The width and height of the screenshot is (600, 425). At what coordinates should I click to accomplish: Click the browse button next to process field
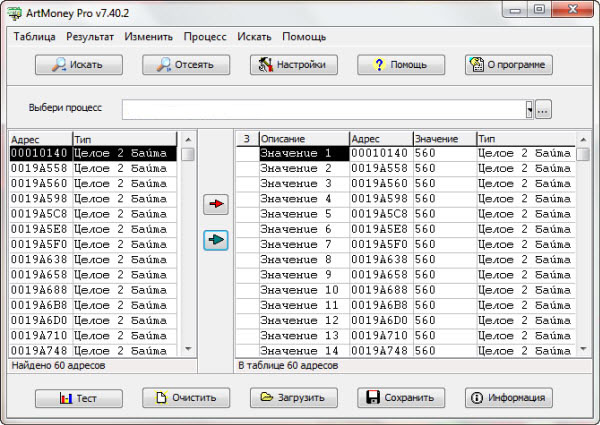543,110
